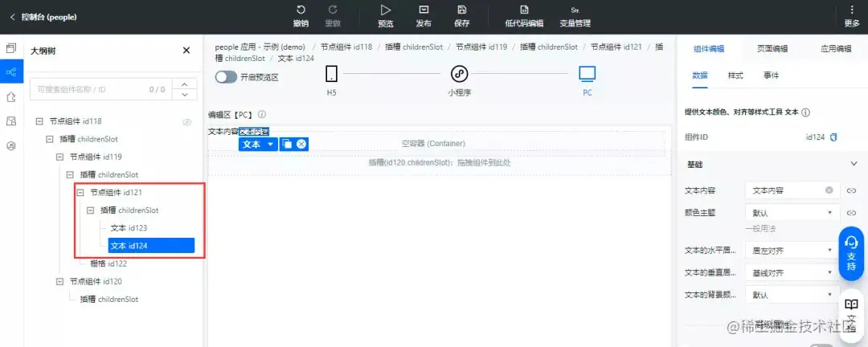Click info icon beside 样式工具 文本 description
This screenshot has height=347, width=868.
click(x=806, y=112)
